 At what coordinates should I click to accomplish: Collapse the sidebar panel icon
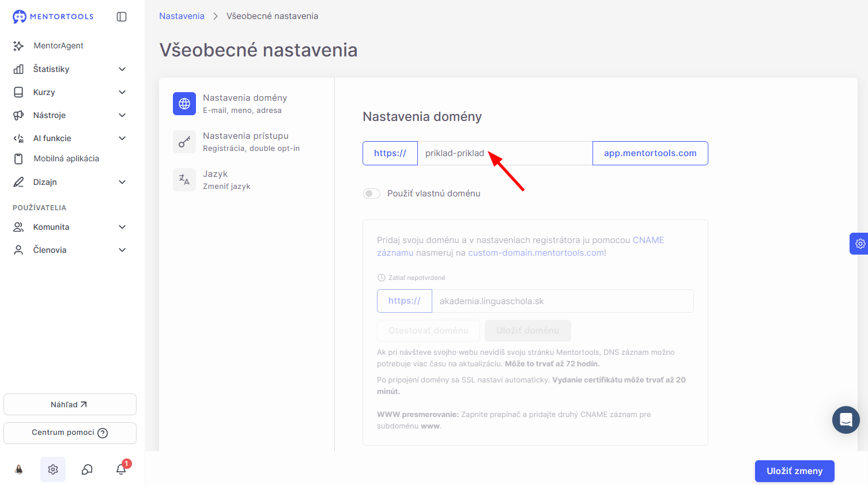(122, 17)
